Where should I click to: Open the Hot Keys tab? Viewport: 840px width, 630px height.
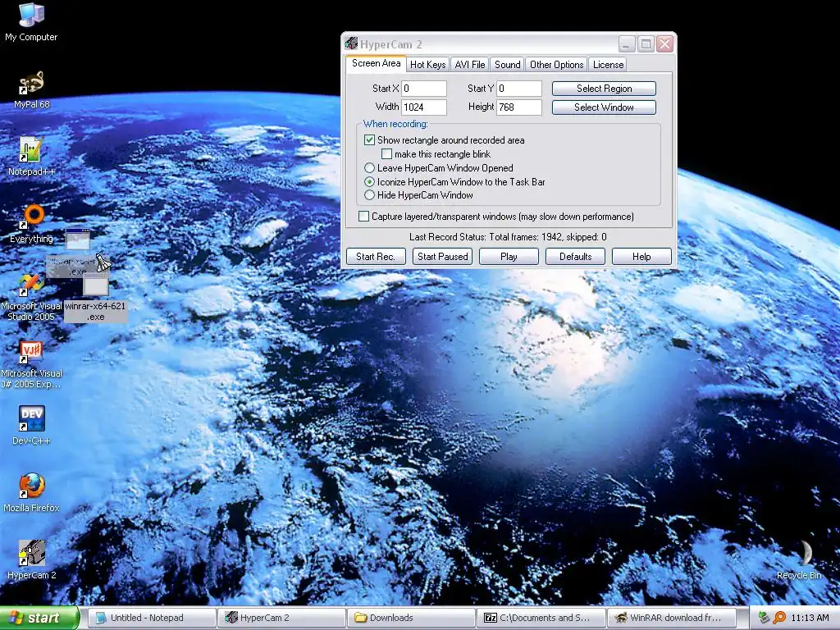click(427, 65)
